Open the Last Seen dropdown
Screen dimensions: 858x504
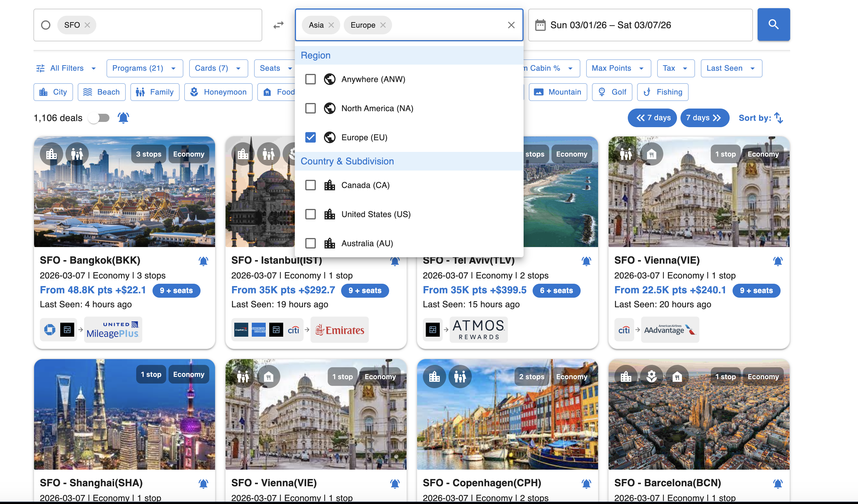[x=731, y=68]
